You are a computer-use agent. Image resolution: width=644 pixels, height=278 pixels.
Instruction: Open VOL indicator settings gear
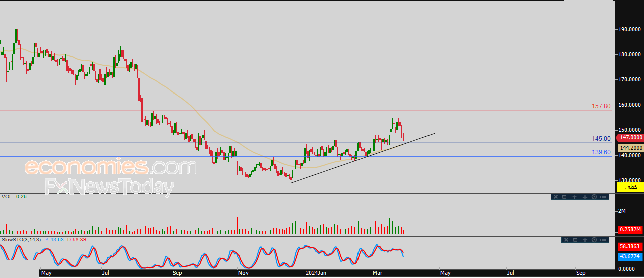(x=594, y=197)
